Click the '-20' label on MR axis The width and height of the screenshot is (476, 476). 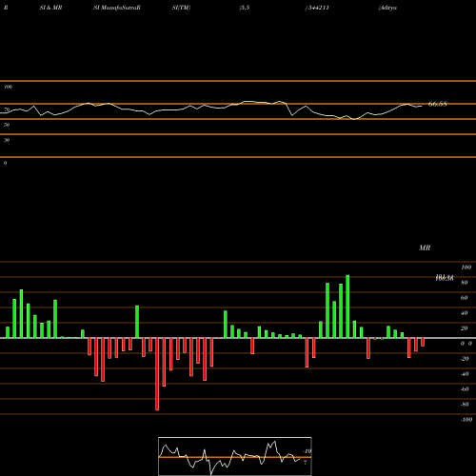pyautogui.click(x=465, y=359)
